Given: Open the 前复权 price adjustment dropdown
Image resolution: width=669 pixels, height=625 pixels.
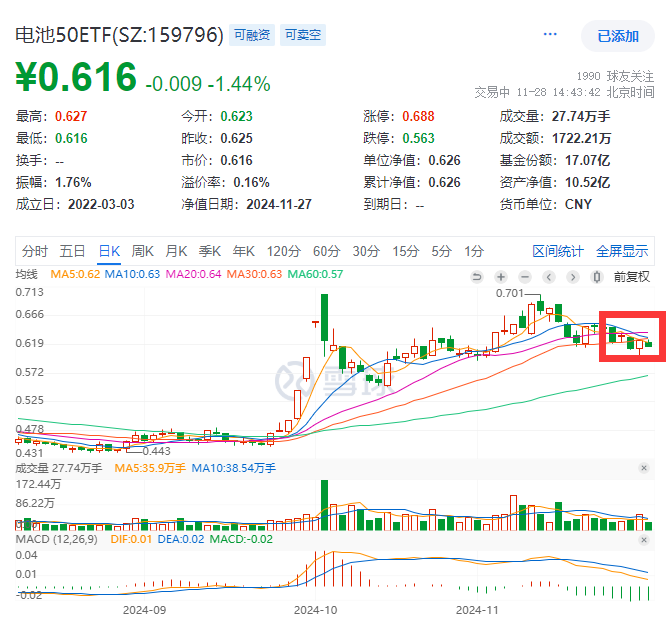Looking at the screenshot, I should [x=631, y=277].
